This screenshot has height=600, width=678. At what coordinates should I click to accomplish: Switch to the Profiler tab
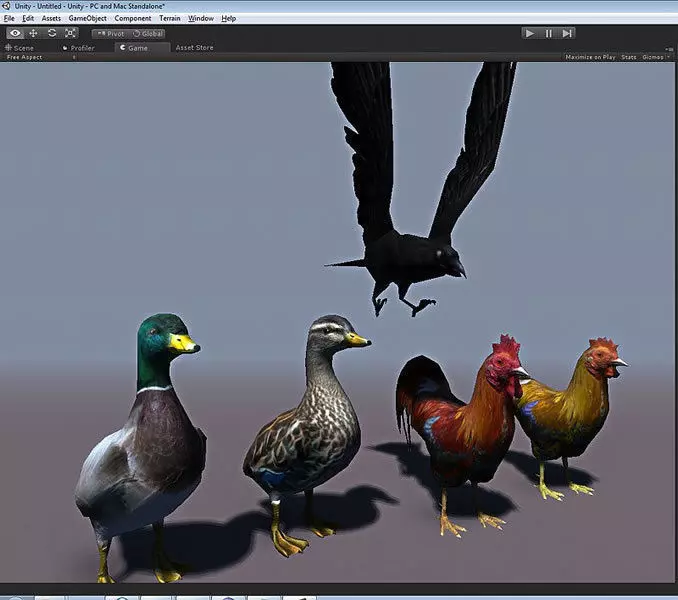click(x=78, y=48)
